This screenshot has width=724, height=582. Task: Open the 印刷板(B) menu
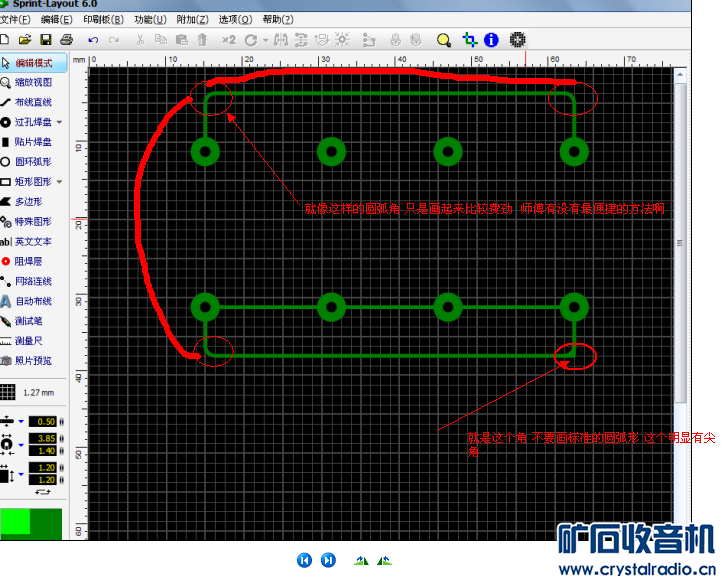coord(103,20)
